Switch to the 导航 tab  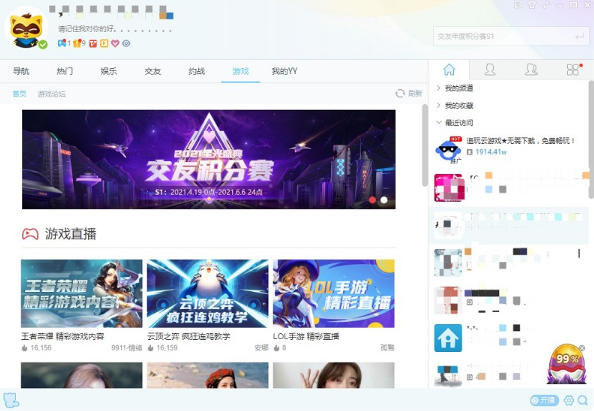pyautogui.click(x=21, y=71)
